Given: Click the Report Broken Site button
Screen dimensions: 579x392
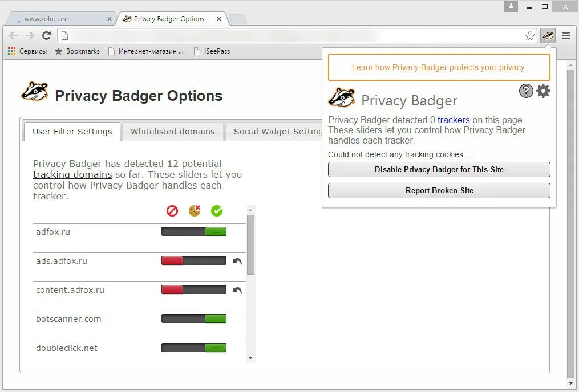Looking at the screenshot, I should point(439,191).
